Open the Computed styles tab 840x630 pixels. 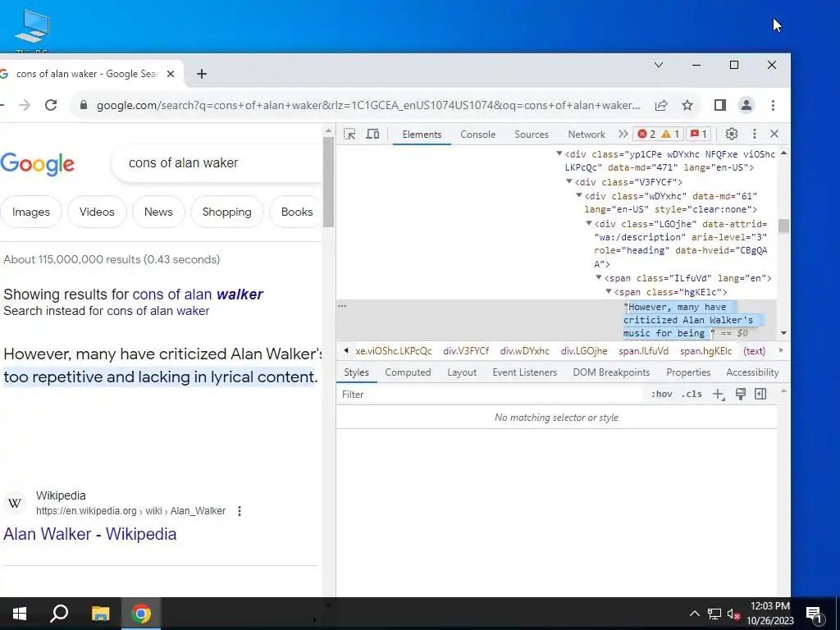pyautogui.click(x=408, y=372)
